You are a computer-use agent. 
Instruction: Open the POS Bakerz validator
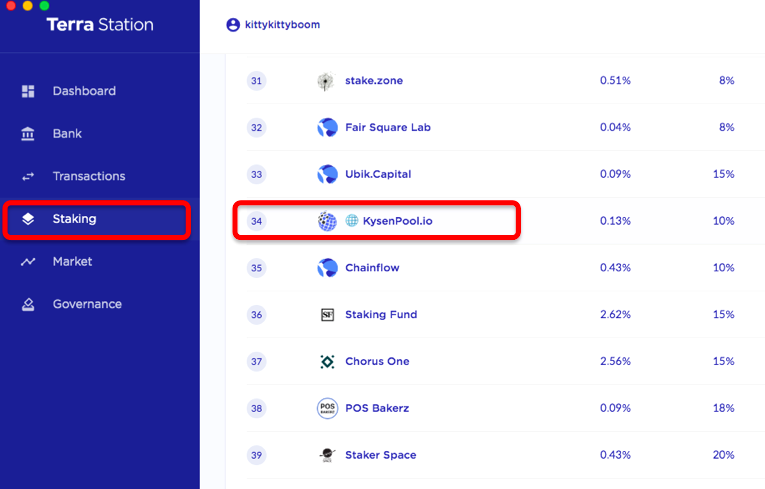(x=377, y=408)
